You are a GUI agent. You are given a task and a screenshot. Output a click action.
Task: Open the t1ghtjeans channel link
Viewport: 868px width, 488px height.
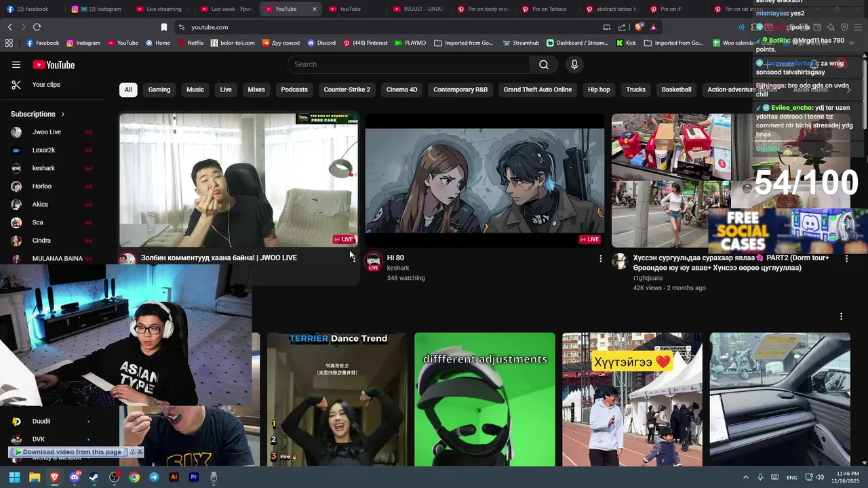pyautogui.click(x=648, y=278)
